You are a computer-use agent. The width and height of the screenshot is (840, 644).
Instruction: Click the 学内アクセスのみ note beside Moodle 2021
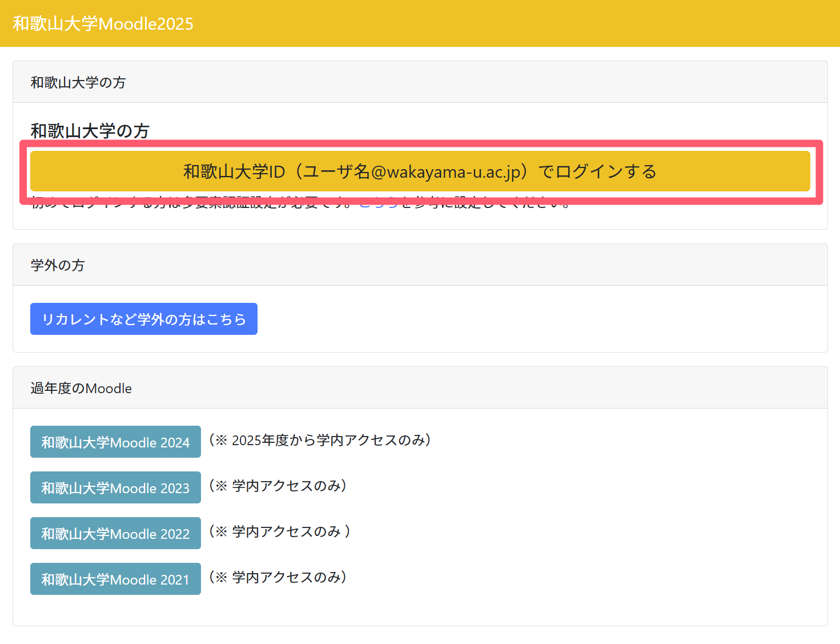278,577
